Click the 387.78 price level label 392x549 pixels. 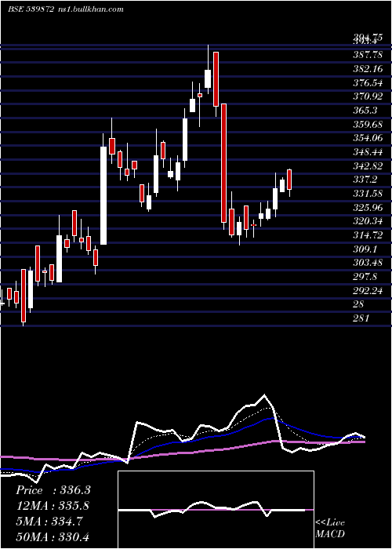tap(368, 55)
